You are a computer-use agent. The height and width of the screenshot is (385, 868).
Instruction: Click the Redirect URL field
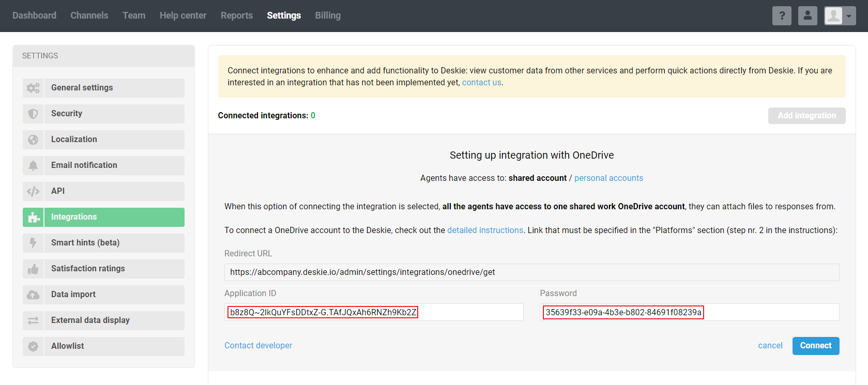coord(531,272)
